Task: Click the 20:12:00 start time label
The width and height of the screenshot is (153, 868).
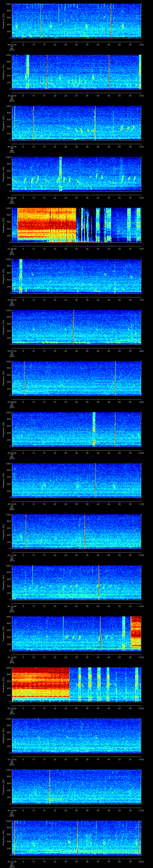Action: (12, 606)
